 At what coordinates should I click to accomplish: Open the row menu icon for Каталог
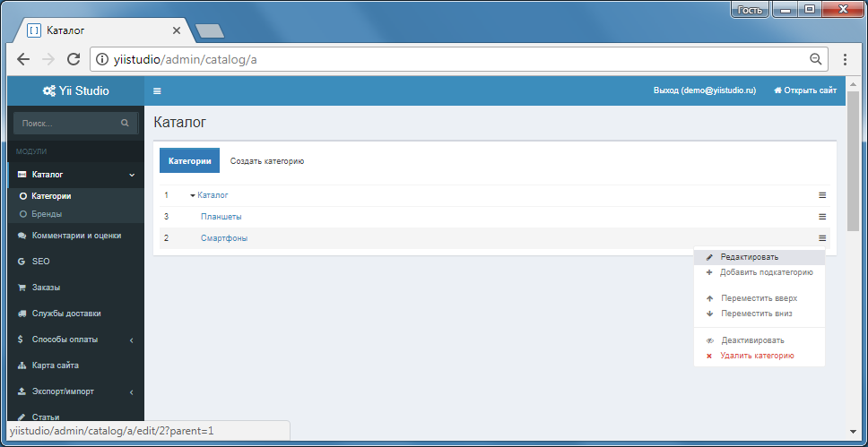pos(822,195)
